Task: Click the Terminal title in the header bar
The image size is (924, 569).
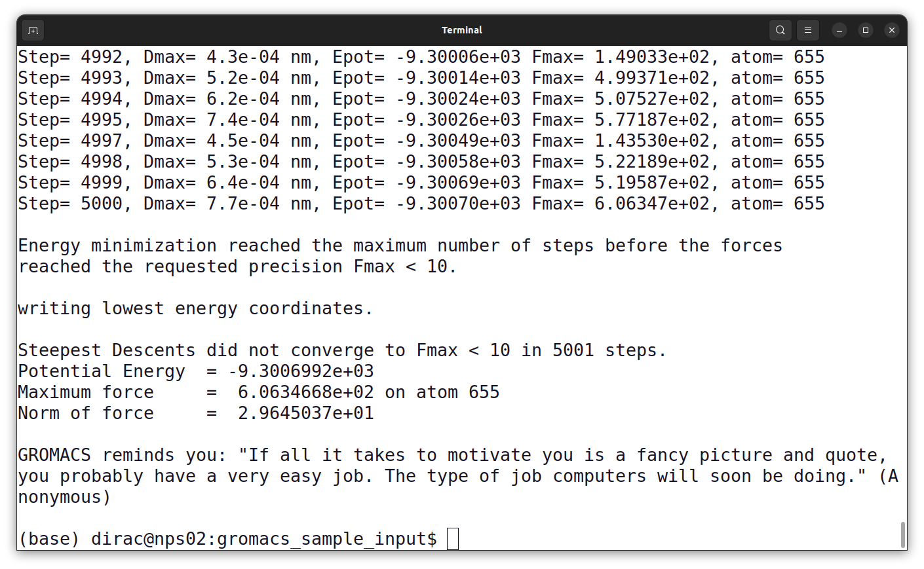Action: click(461, 30)
